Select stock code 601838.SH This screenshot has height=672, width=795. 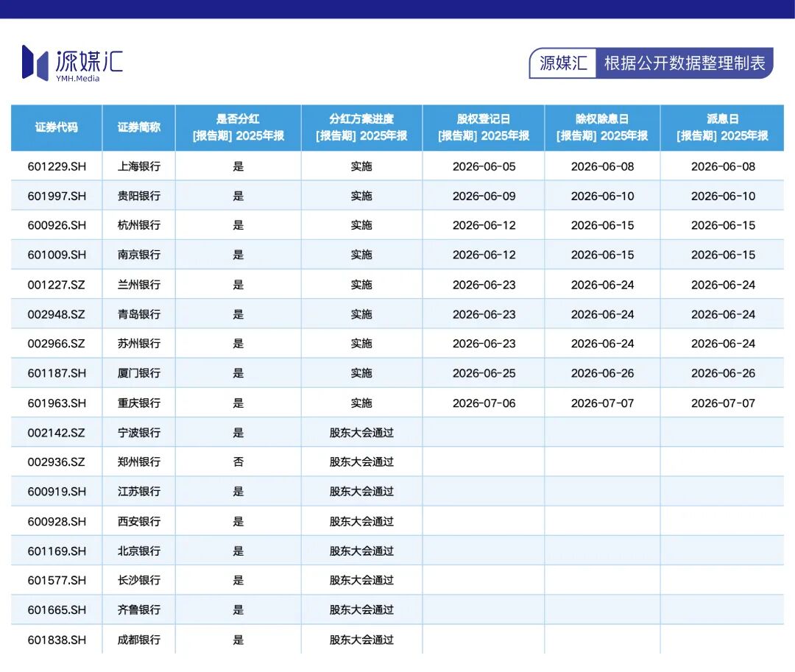click(57, 640)
